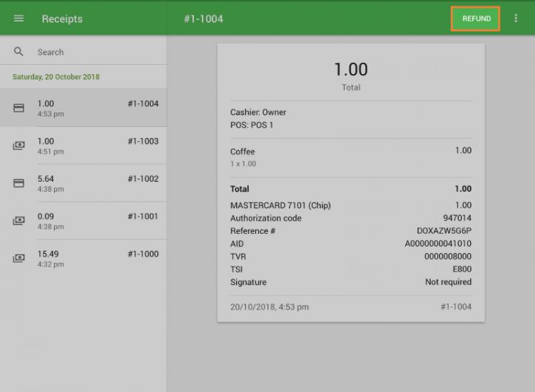This screenshot has width=535, height=392.
Task: Click the #1-1004 title in the header
Action: click(204, 19)
